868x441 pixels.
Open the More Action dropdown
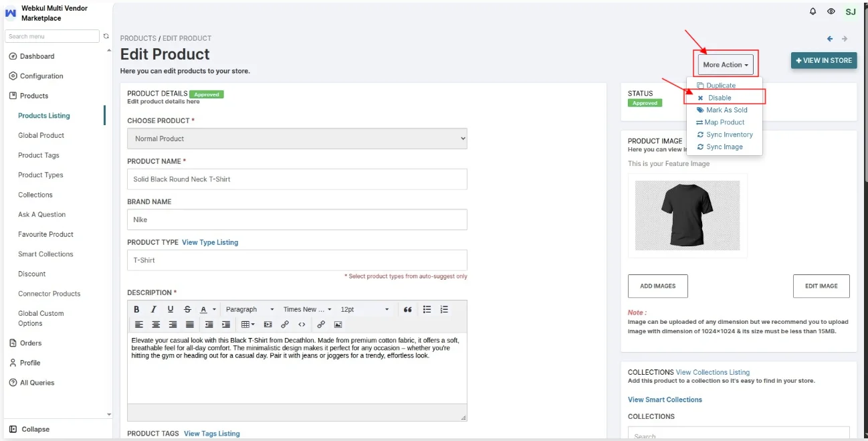coord(726,65)
